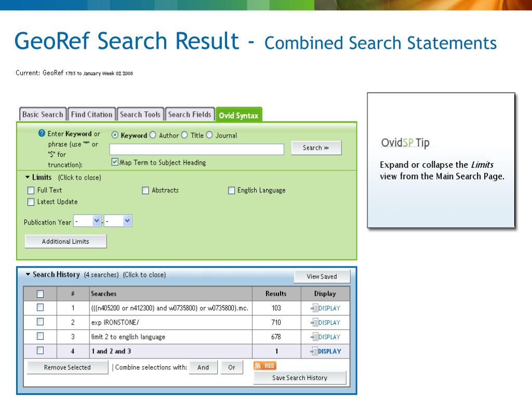The image size is (532, 399).
Task: Tick the select-all checkbox in history header
Action: click(40, 294)
